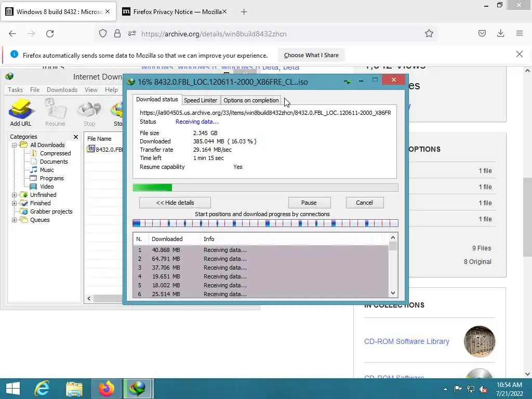The width and height of the screenshot is (532, 399).
Task: Click Choose What I Share button
Action: (311, 55)
